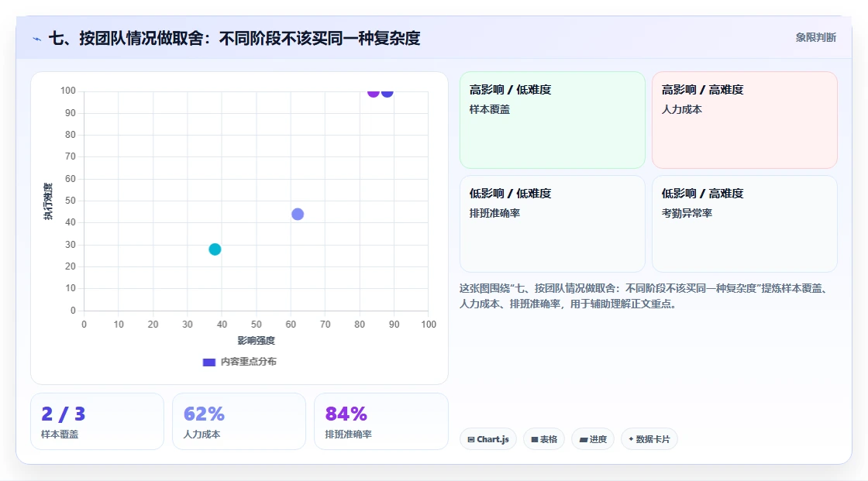
Task: Open the 低影响 / 低难度 quadrant card
Action: pyautogui.click(x=553, y=224)
